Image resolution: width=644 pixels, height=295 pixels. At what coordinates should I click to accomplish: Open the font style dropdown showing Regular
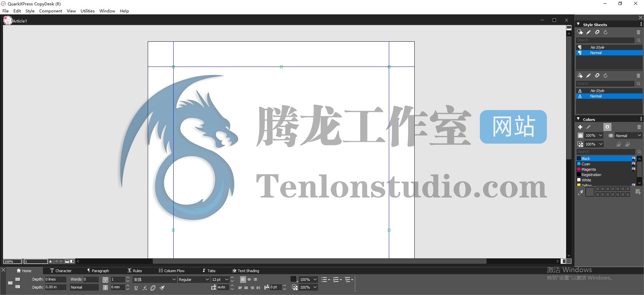[x=194, y=280]
